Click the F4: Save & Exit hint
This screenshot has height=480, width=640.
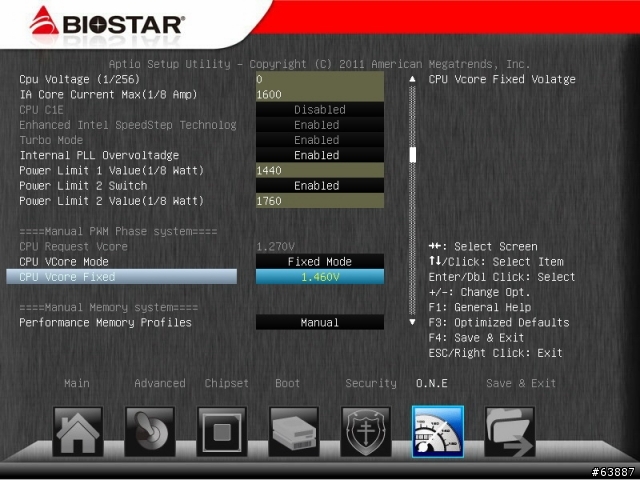pos(476,338)
